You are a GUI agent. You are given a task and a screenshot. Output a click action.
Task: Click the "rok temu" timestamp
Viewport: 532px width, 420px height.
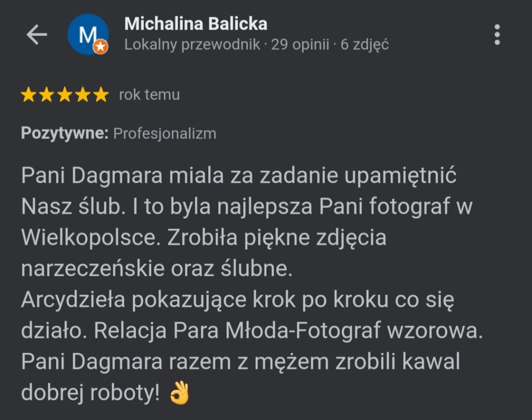coord(149,94)
